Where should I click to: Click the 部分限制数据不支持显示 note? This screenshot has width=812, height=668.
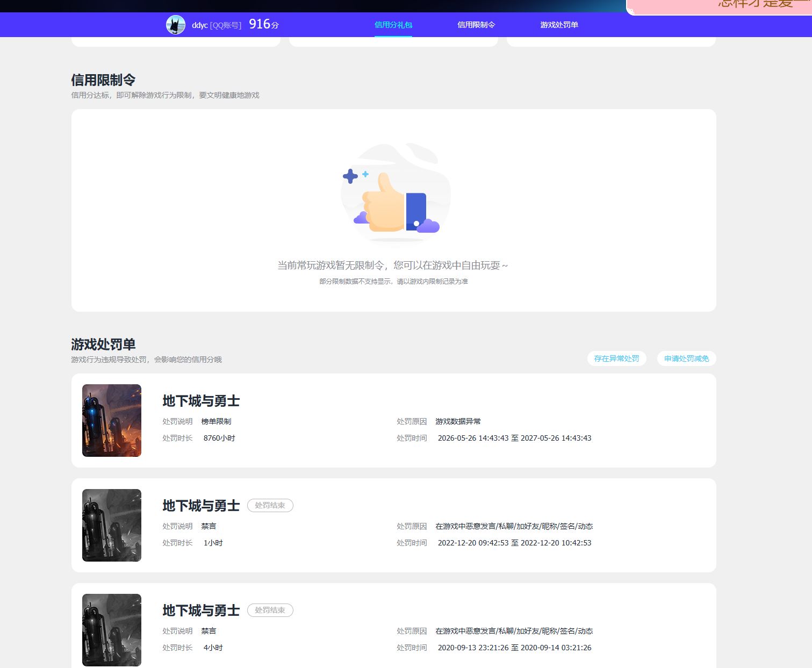(x=393, y=282)
